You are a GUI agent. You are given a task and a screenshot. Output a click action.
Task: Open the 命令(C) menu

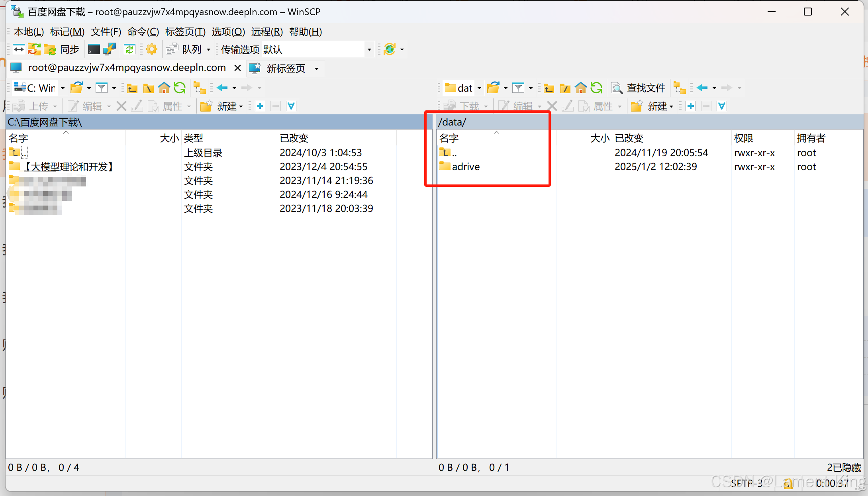(x=143, y=32)
